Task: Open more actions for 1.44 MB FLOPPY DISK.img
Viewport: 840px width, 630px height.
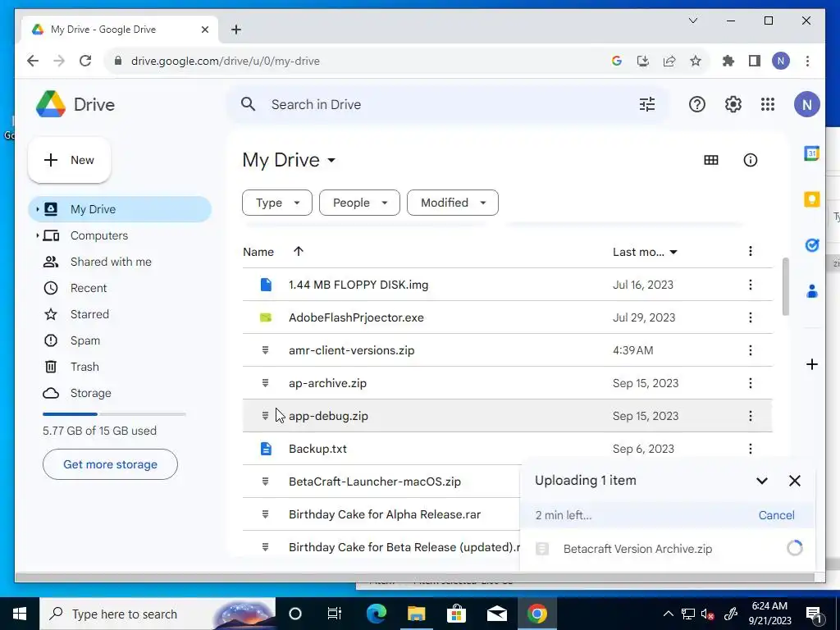Action: [x=750, y=285]
